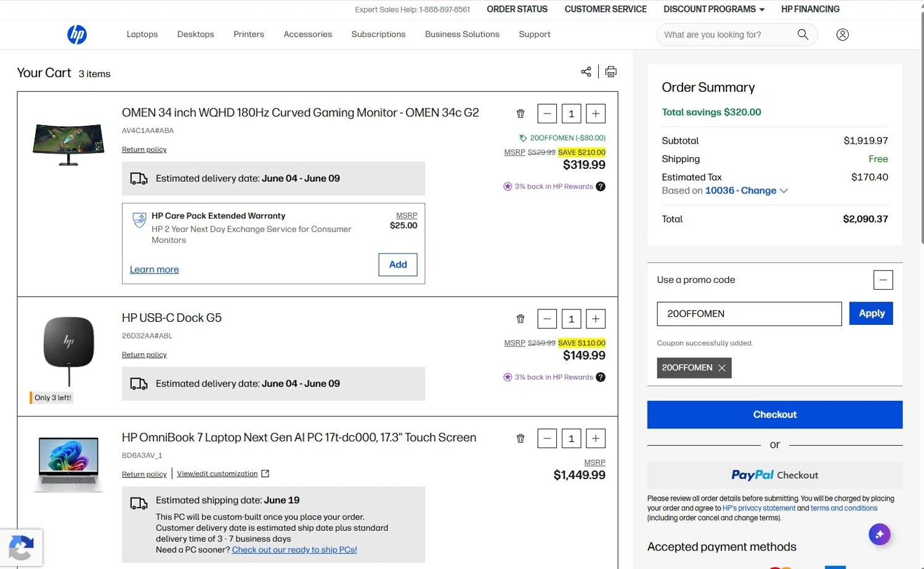Screen dimensions: 924x569
Task: Pay with PayPal Checkout
Action: pyautogui.click(x=775, y=475)
